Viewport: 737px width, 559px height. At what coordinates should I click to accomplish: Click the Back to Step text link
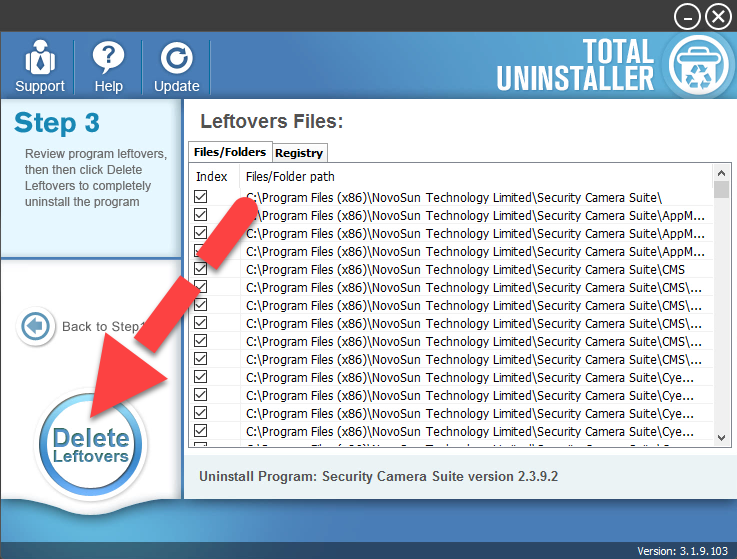point(102,326)
